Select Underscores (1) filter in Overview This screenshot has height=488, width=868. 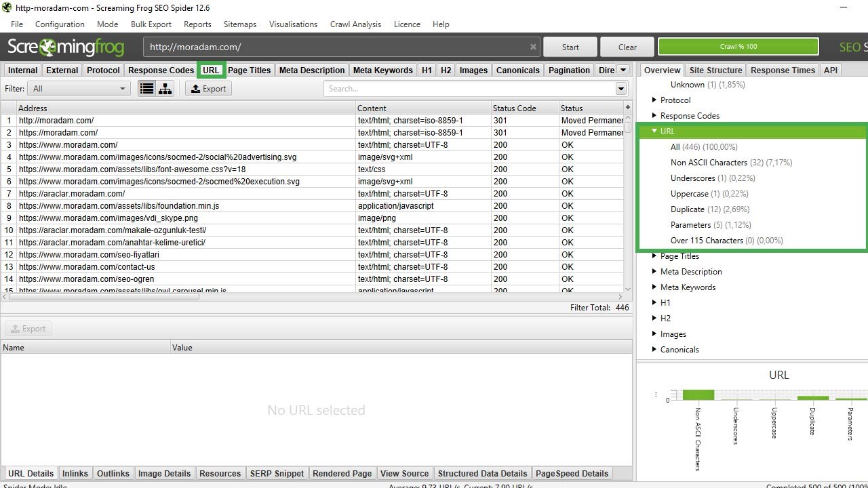pos(713,178)
